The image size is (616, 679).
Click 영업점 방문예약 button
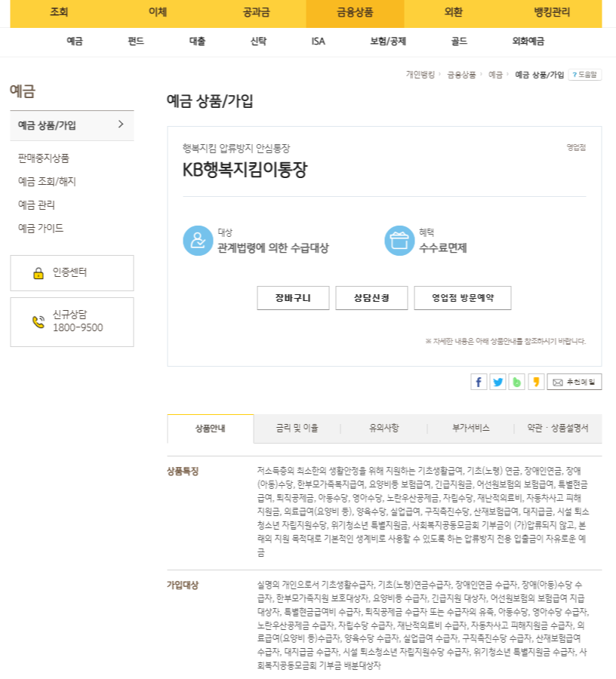click(463, 298)
